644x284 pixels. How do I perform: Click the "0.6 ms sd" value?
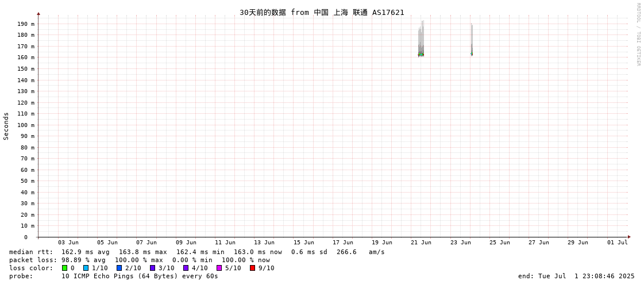point(309,252)
